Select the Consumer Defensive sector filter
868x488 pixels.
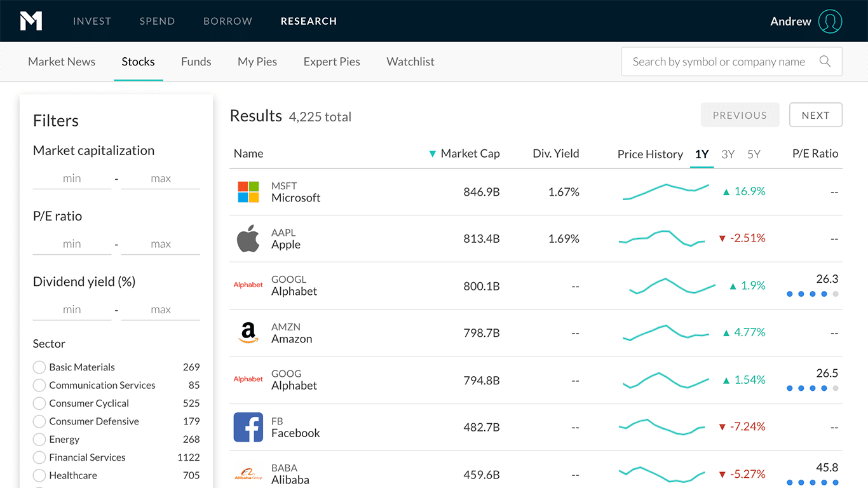(x=39, y=421)
